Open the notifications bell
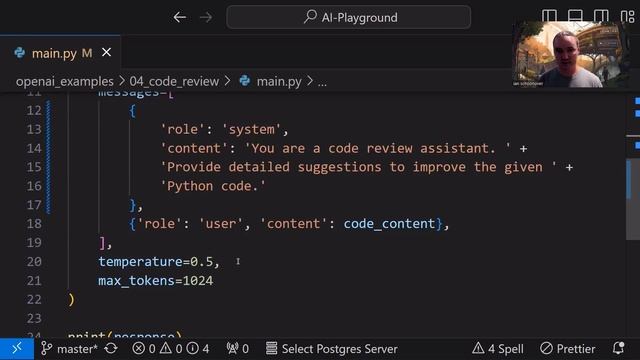 (618, 348)
